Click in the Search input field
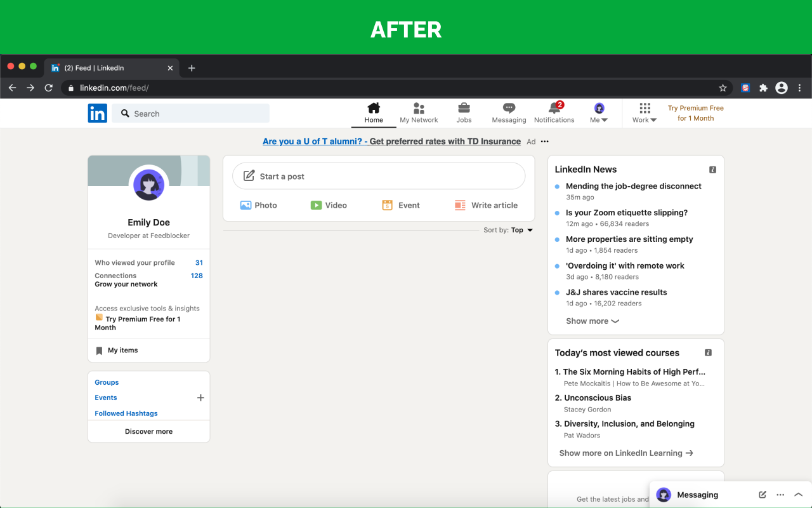 (191, 114)
